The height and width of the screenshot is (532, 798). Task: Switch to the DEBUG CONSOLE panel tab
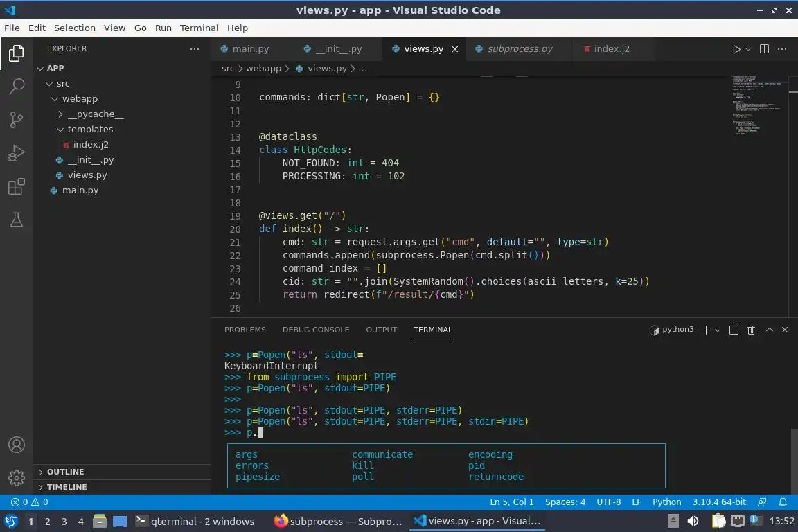tap(316, 330)
